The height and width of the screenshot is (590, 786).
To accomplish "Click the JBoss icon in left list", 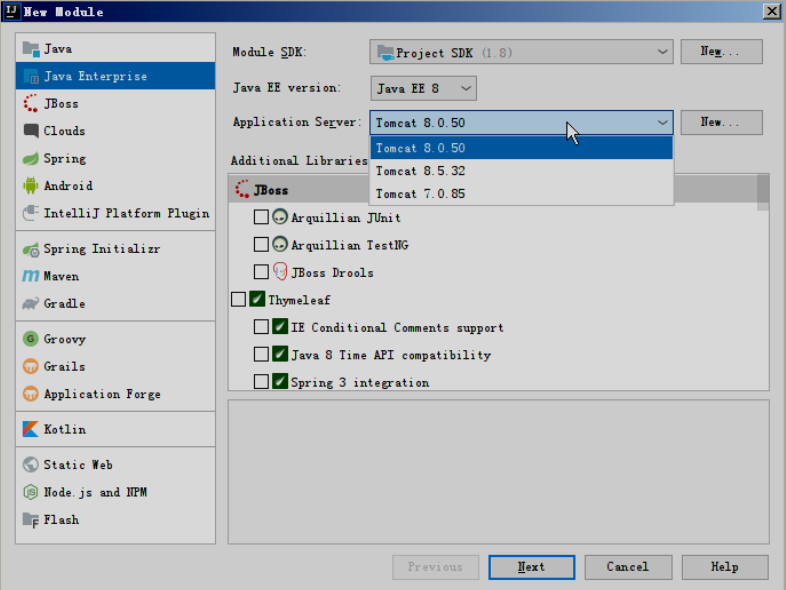I will 31,103.
